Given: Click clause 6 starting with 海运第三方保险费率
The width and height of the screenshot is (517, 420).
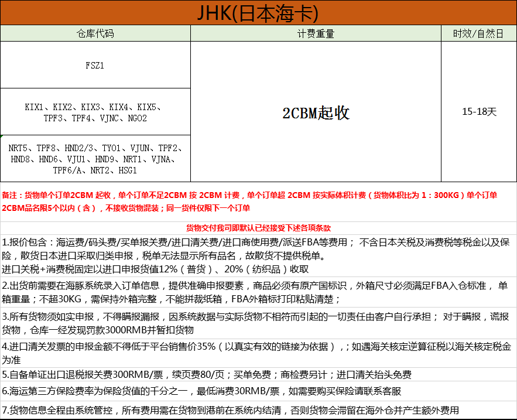Looking at the screenshot, I should click(x=258, y=391).
